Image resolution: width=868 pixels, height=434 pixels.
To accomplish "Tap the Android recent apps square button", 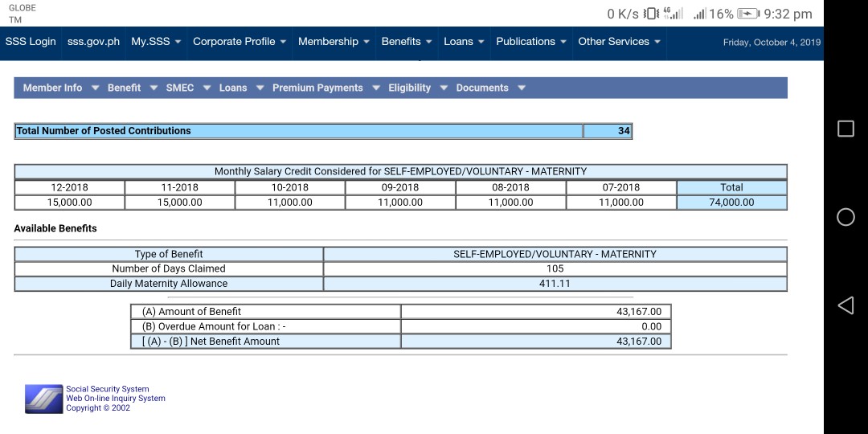I will point(845,129).
